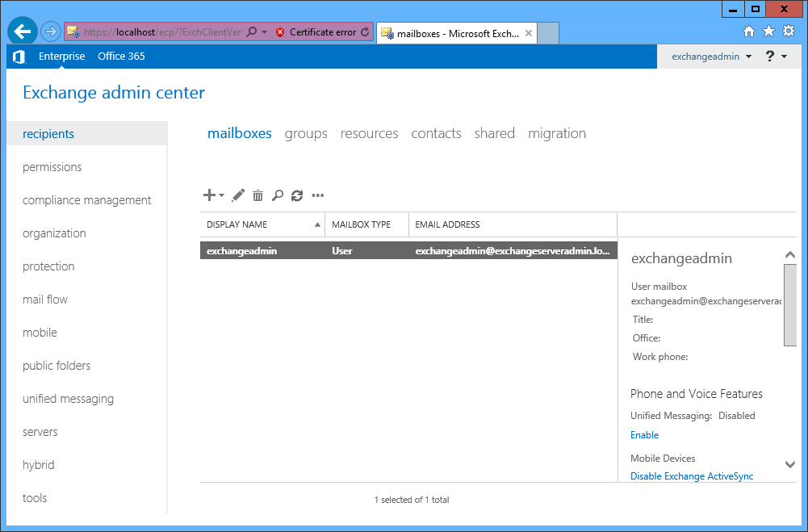Switch to the migration tab

point(556,133)
